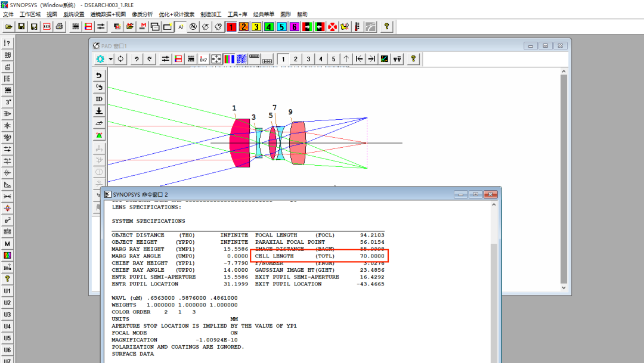Click the four-arrows fit icon in PAD toolbar

[x=216, y=59]
